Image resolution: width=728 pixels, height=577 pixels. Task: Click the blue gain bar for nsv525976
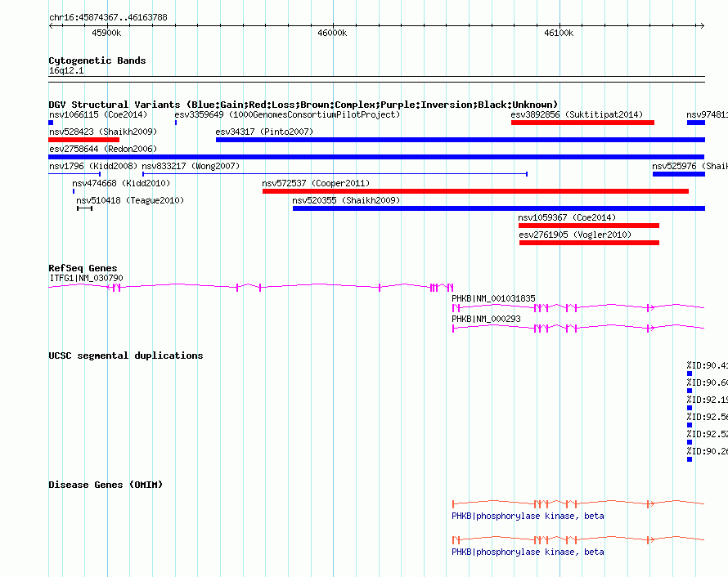[x=679, y=174]
